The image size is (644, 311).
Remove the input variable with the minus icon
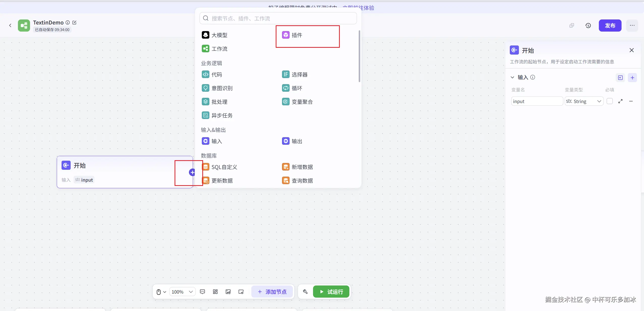[631, 101]
